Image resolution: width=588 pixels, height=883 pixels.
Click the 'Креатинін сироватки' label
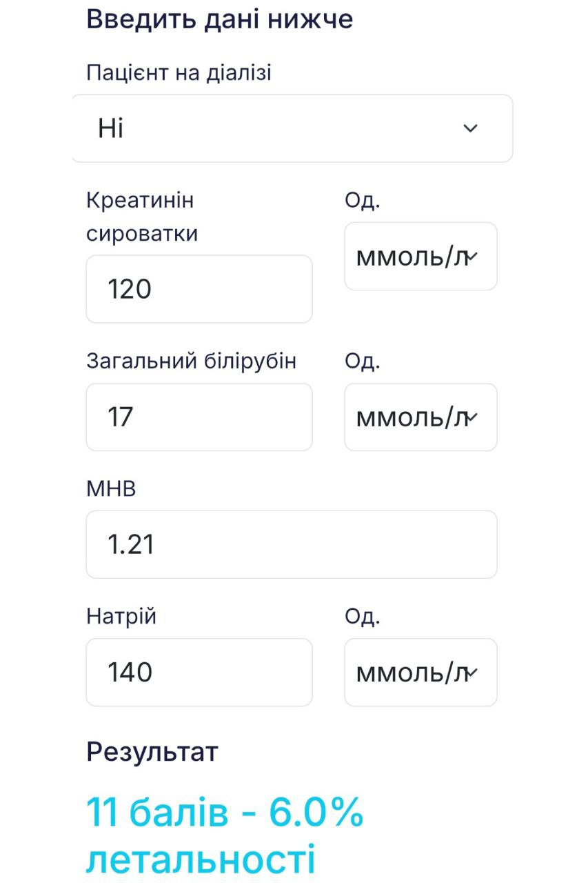click(x=141, y=217)
